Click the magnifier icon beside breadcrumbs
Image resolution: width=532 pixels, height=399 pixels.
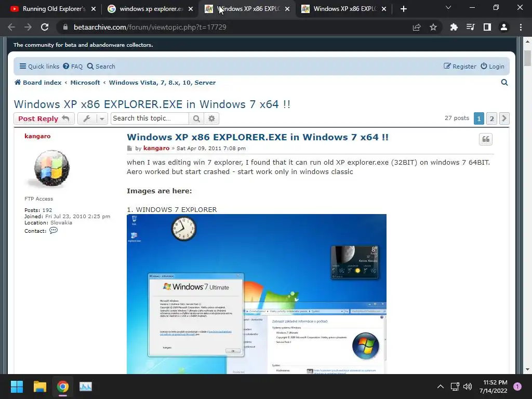(x=504, y=83)
